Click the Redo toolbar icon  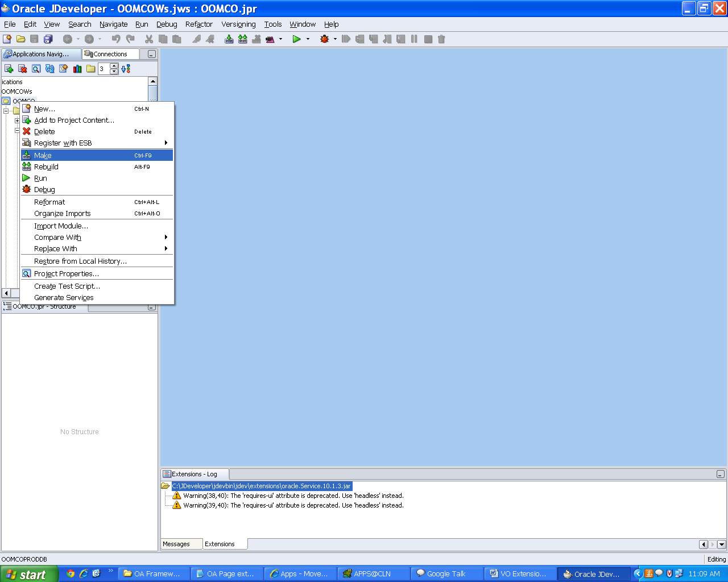130,39
